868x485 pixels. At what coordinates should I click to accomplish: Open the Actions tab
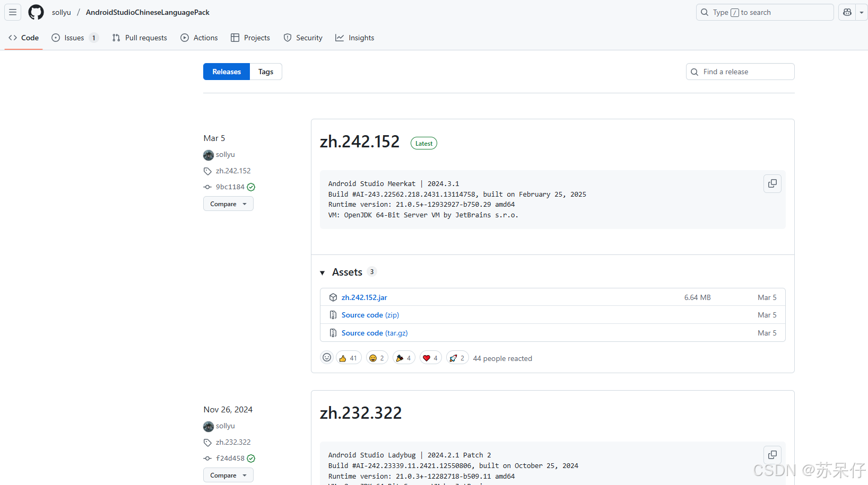[199, 38]
